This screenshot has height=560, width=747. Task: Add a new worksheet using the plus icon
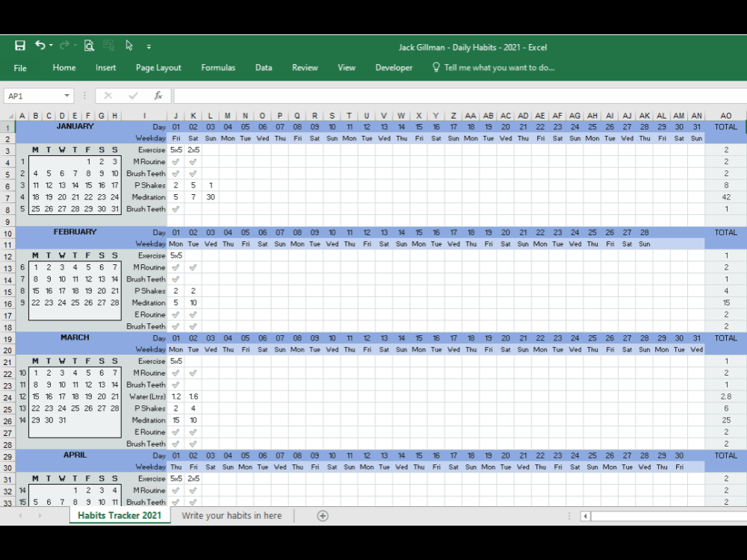(322, 515)
